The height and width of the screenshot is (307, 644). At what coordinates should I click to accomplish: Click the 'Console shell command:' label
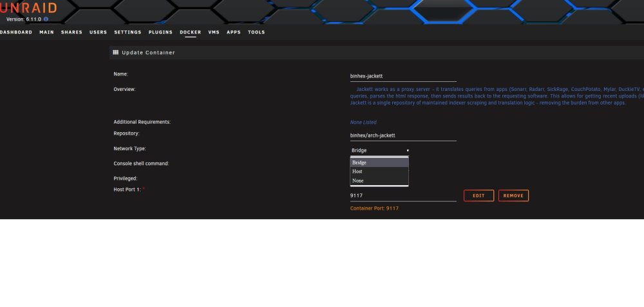pyautogui.click(x=141, y=163)
